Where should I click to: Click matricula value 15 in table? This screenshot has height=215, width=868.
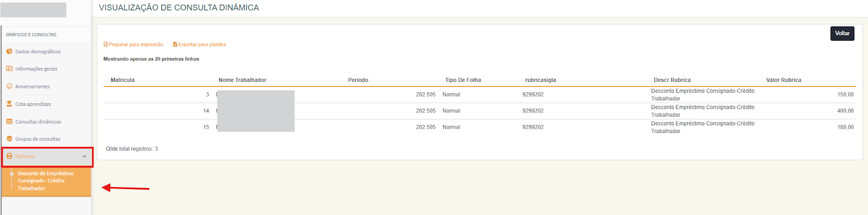click(x=206, y=127)
